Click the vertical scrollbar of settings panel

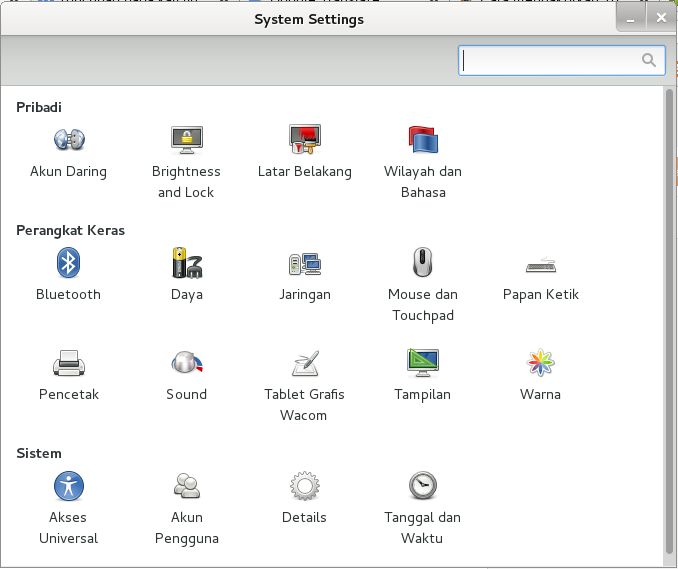(669, 322)
